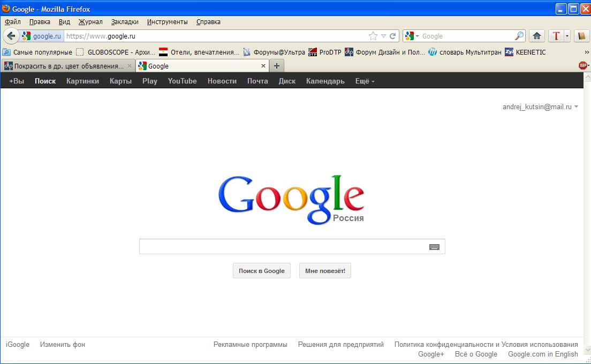591x364 pixels.
Task: Open the Правка menu
Action: [40, 22]
